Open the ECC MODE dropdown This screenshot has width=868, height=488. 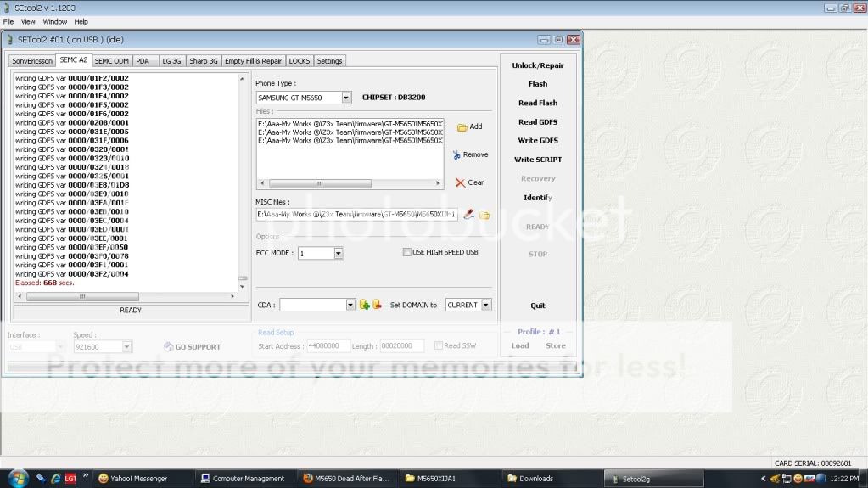click(x=339, y=253)
